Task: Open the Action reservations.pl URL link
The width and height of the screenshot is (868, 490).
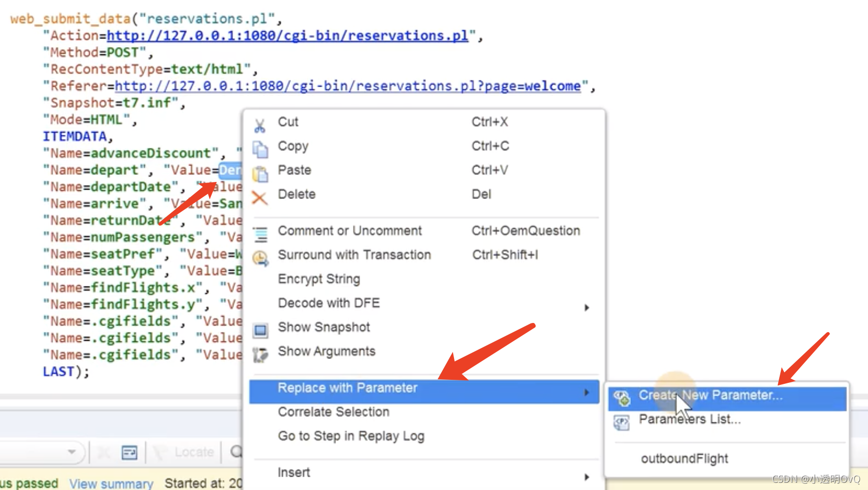Action: point(287,35)
